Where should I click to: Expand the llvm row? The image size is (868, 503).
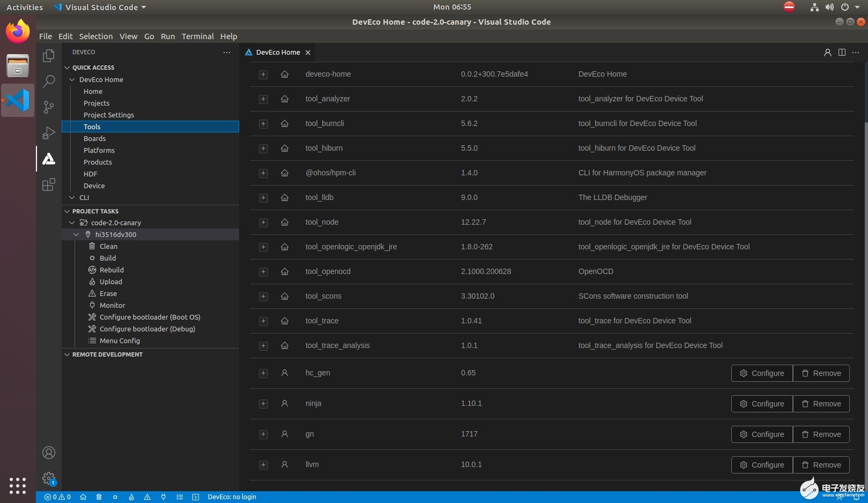[263, 465]
